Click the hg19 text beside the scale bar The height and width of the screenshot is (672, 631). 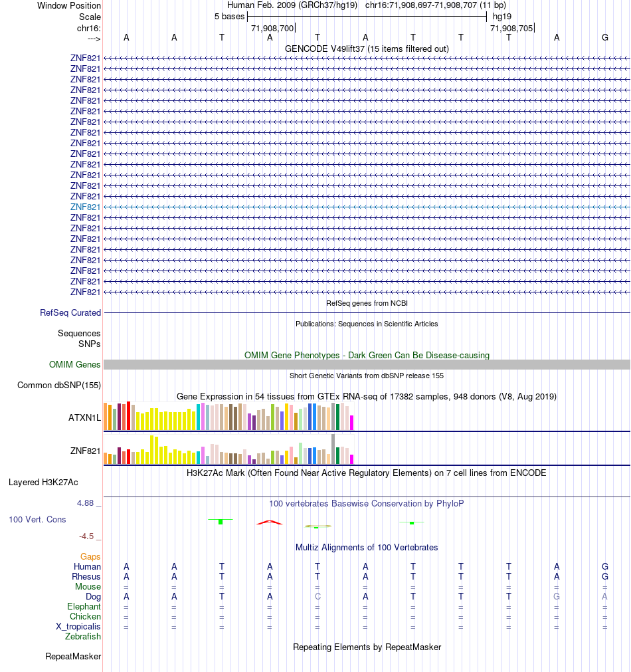pyautogui.click(x=502, y=17)
